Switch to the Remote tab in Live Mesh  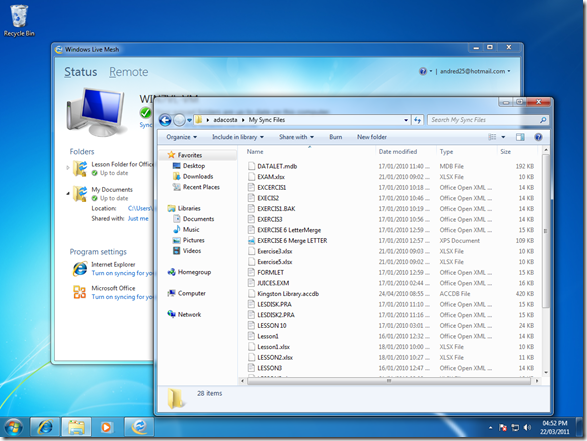(128, 72)
